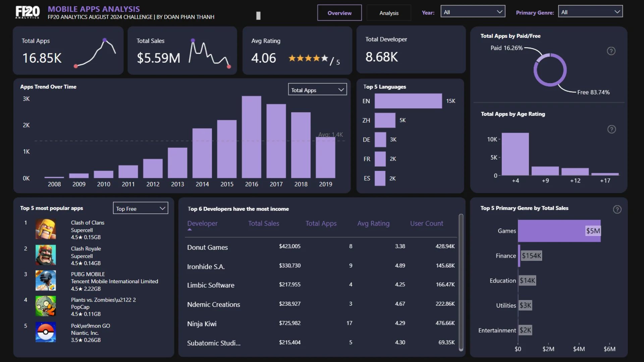Click the $14K Education label

527,281
